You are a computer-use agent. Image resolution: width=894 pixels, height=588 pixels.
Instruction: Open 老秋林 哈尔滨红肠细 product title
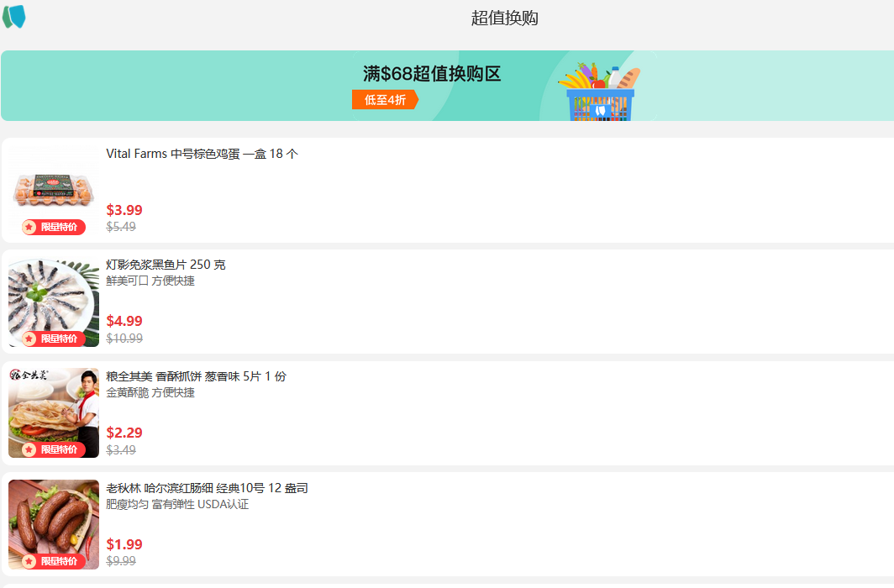207,488
